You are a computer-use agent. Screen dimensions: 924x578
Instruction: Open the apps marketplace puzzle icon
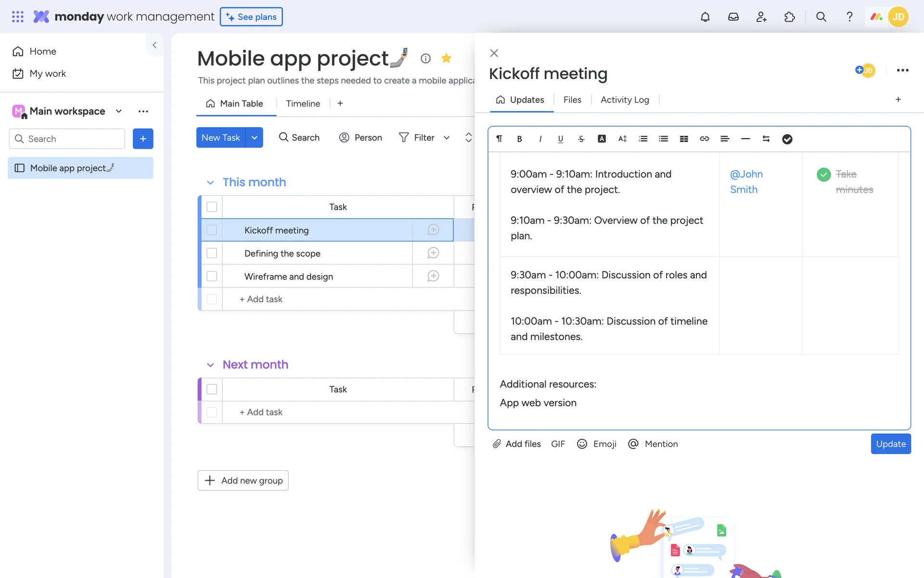(789, 17)
